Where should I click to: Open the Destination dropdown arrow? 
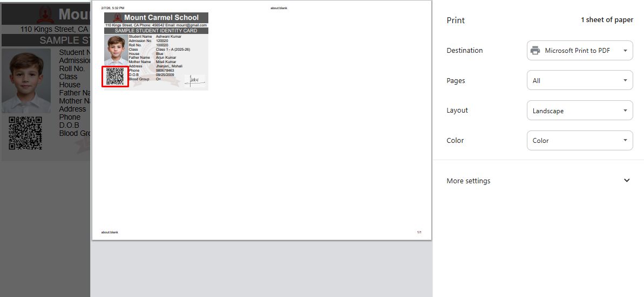coord(625,51)
